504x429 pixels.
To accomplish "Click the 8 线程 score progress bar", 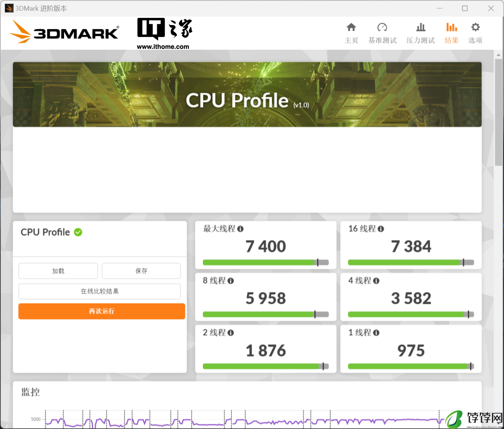I will (266, 314).
